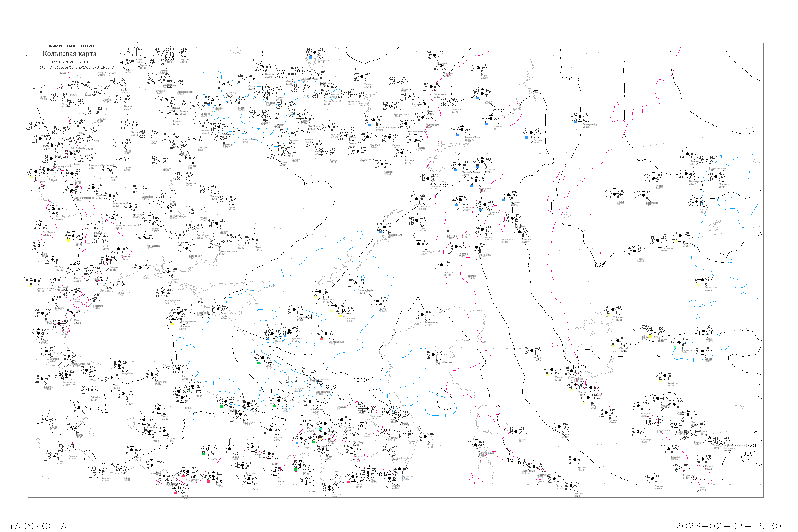Click the Кольцевая карта map title
The height and width of the screenshot is (532, 798).
[x=69, y=54]
